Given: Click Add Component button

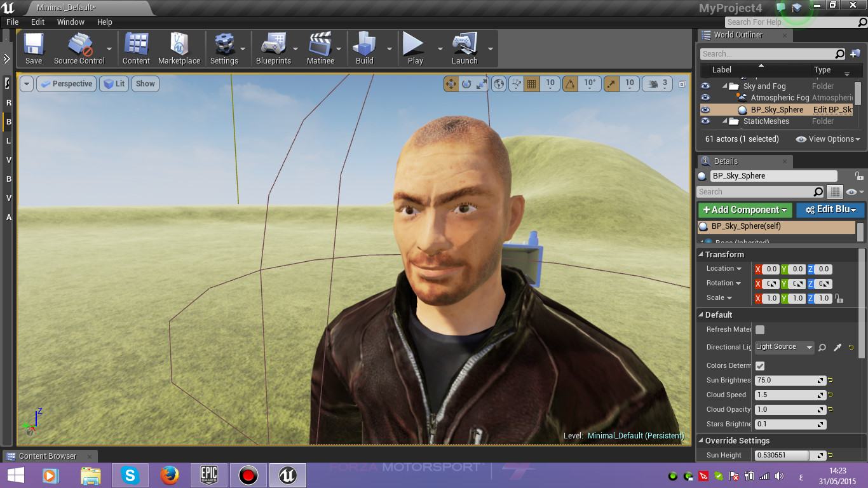Looking at the screenshot, I should pos(745,210).
